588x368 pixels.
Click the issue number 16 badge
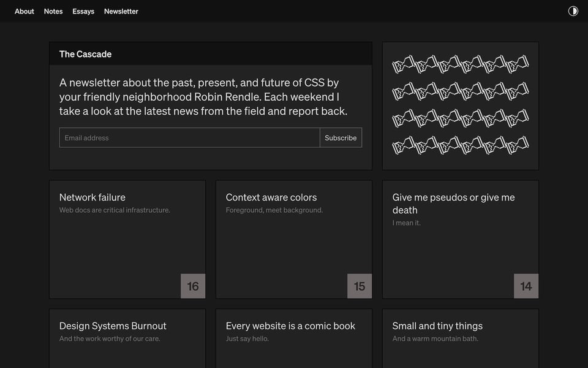point(193,286)
